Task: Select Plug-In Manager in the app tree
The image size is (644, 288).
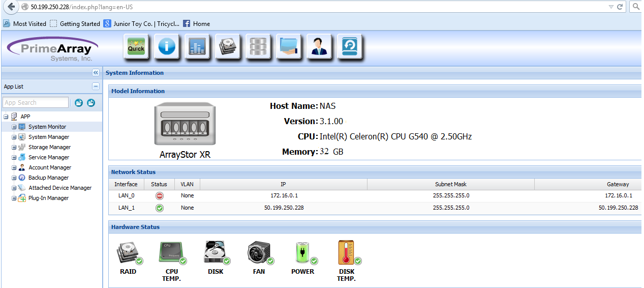Action: pos(48,198)
